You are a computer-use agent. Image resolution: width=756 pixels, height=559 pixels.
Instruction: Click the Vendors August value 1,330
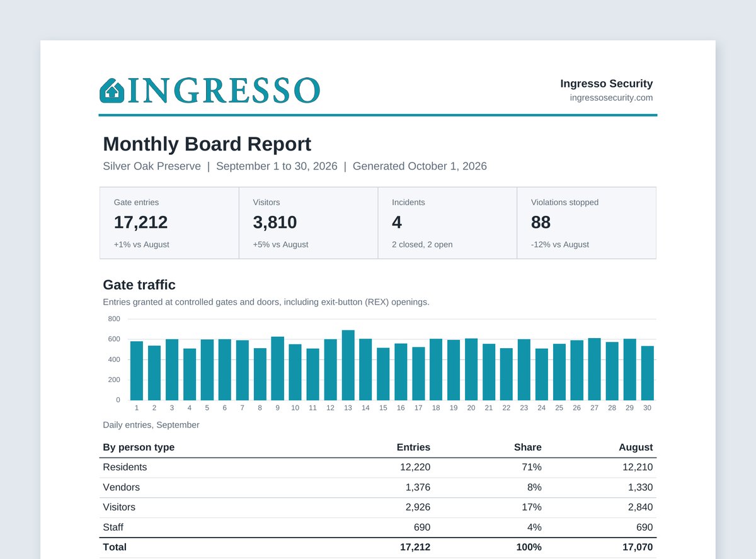[639, 487]
